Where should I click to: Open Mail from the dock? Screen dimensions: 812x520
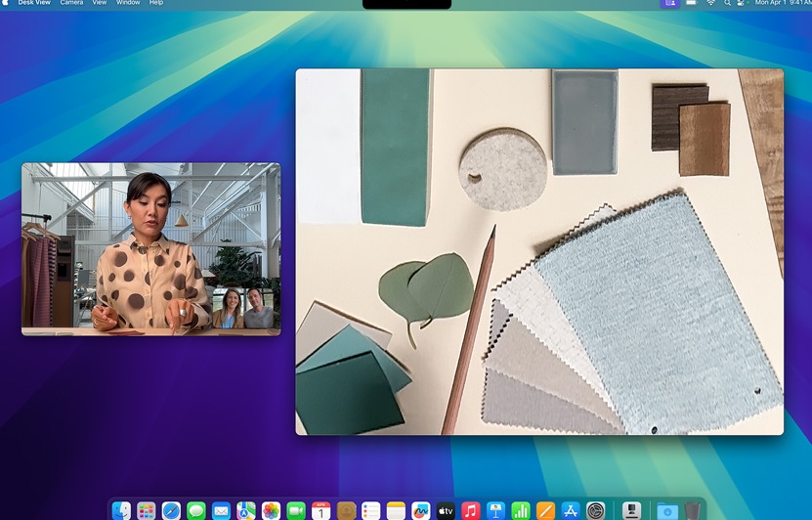[x=221, y=511]
